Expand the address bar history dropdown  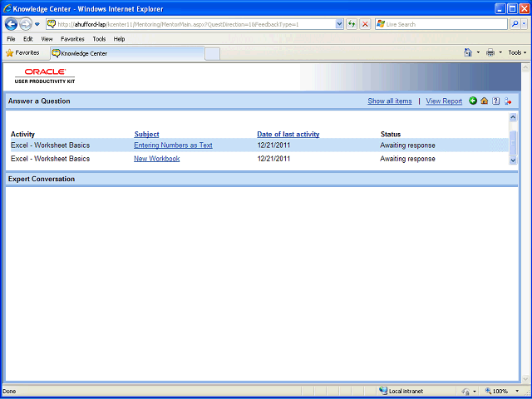[339, 24]
